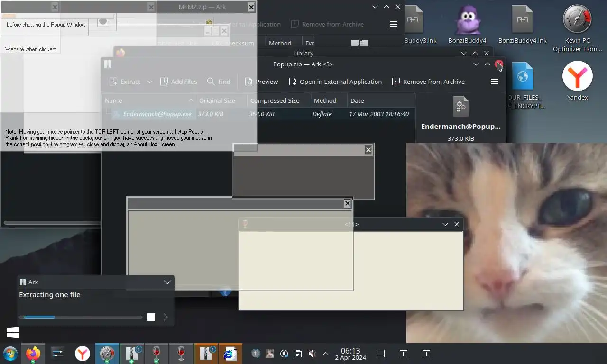Viewport: 607px width, 364px height.
Task: Click the cat picture tray icon
Action: click(270, 354)
